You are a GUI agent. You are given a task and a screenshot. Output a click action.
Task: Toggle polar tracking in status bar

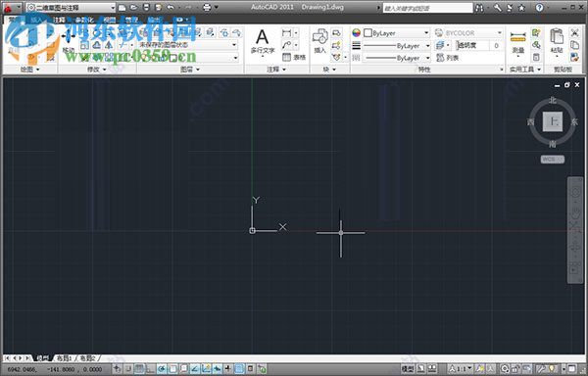(x=162, y=369)
